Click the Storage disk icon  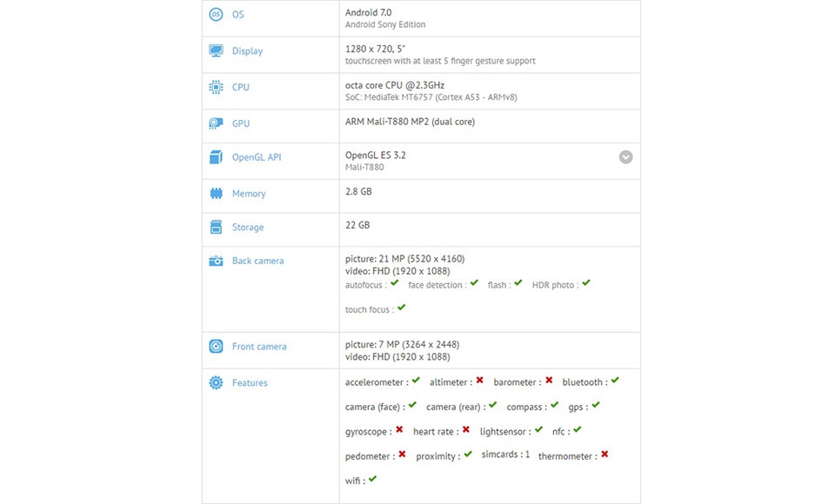[216, 228]
